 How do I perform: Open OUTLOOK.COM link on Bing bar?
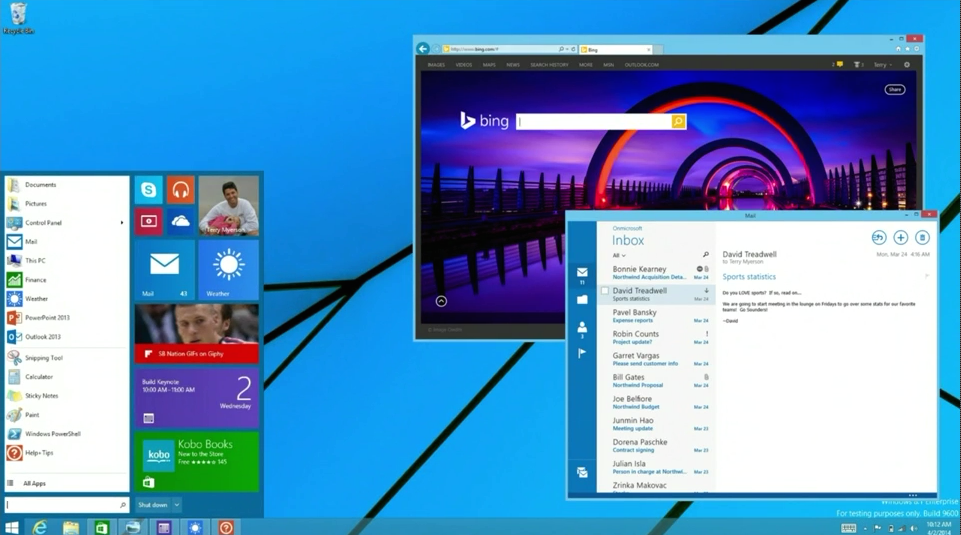coord(642,65)
